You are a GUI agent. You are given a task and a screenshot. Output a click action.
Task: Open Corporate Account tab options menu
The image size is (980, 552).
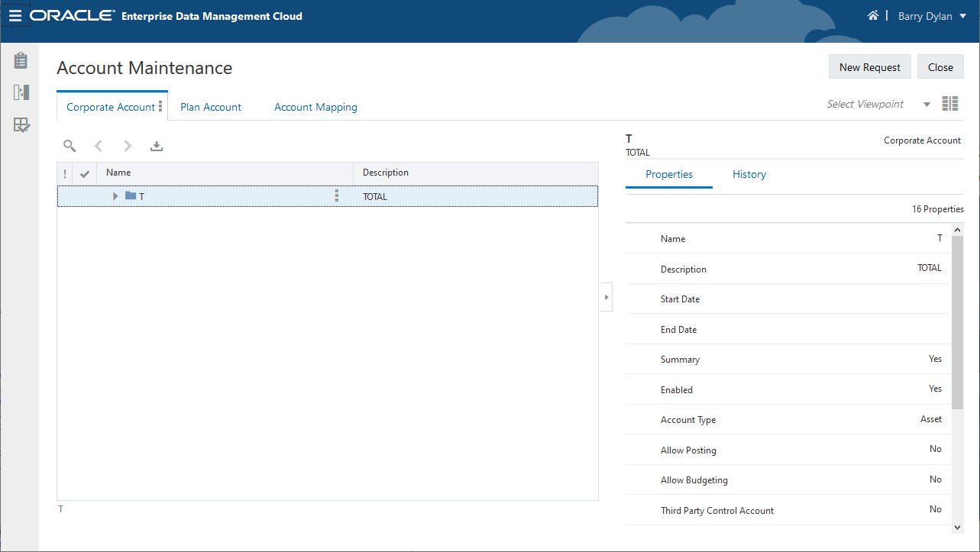(x=160, y=107)
